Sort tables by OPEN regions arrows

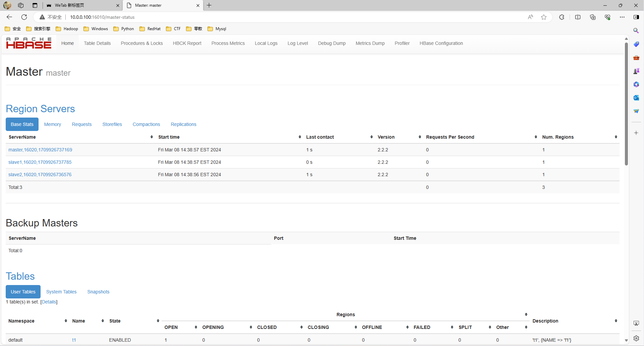tap(196, 327)
